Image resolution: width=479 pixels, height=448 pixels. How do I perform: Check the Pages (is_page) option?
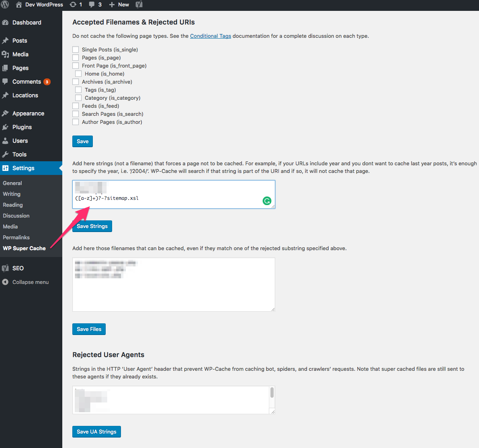[76, 58]
